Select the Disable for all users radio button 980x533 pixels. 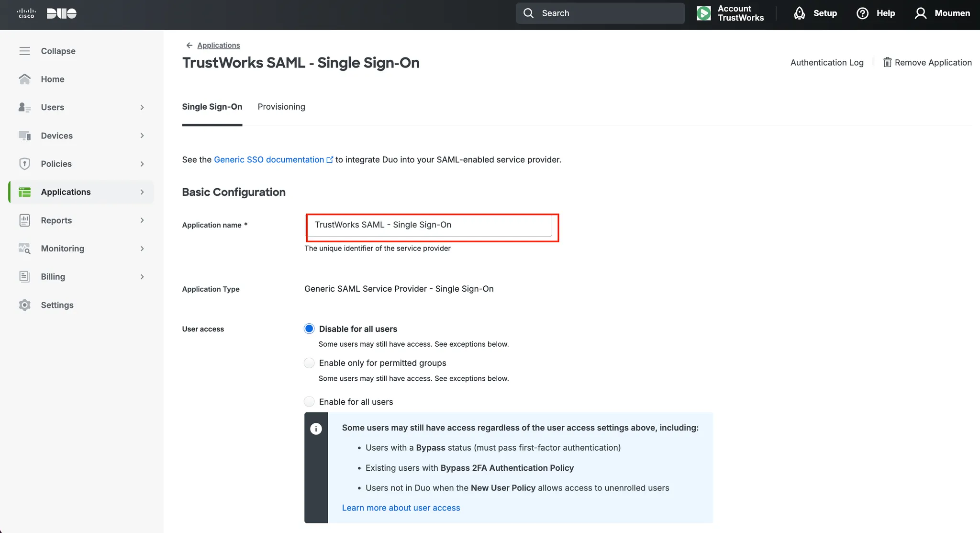tap(309, 329)
